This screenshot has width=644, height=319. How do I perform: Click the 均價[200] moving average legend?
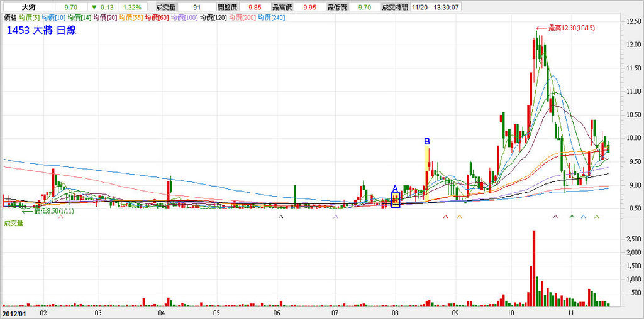242,18
